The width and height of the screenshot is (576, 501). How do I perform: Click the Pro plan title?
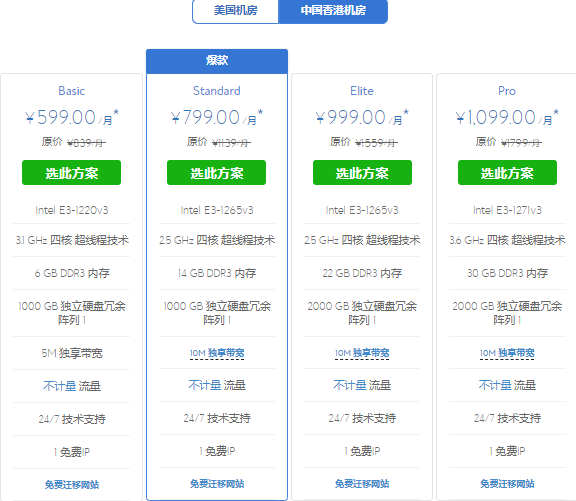tap(507, 91)
